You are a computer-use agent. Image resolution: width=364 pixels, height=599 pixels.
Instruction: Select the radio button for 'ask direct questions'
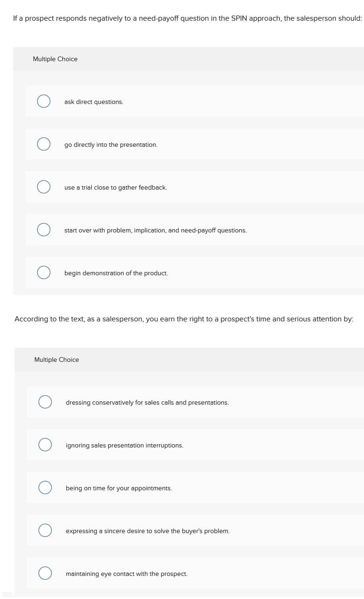[x=44, y=101]
